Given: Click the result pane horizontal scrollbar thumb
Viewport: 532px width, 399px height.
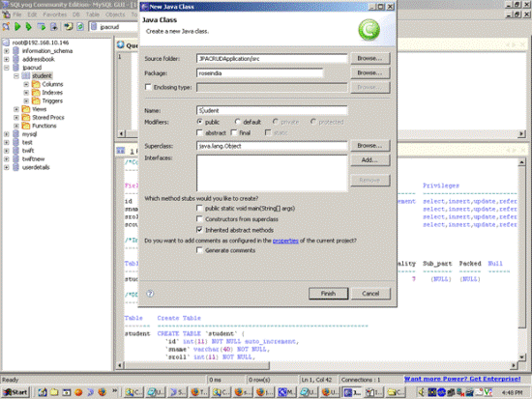Looking at the screenshot, I should coord(197,365).
